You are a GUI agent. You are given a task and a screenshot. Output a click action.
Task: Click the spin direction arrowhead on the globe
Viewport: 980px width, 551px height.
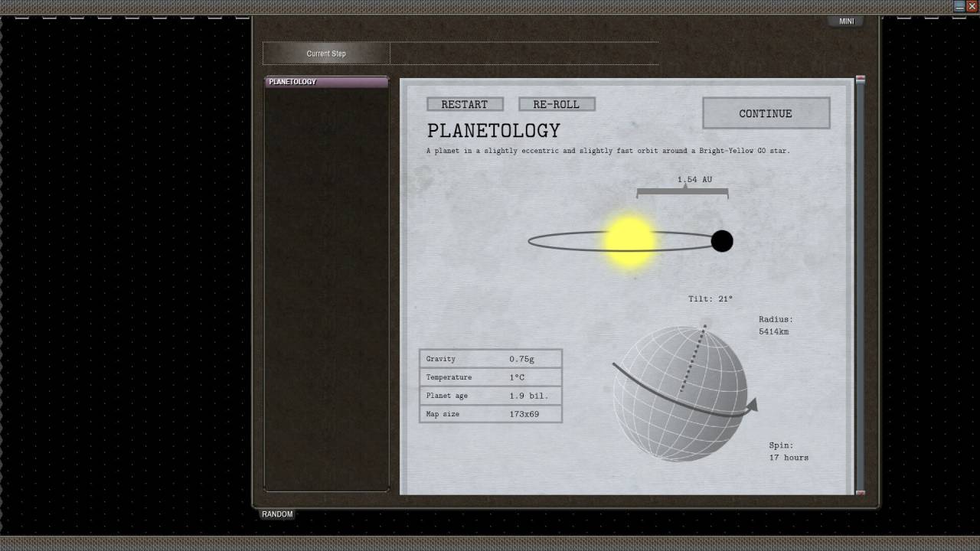point(752,405)
